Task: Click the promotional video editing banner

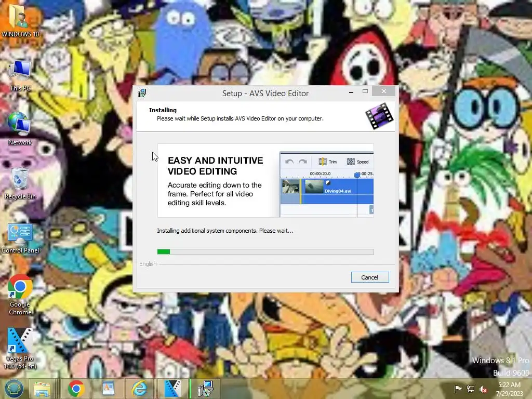Action: click(265, 180)
